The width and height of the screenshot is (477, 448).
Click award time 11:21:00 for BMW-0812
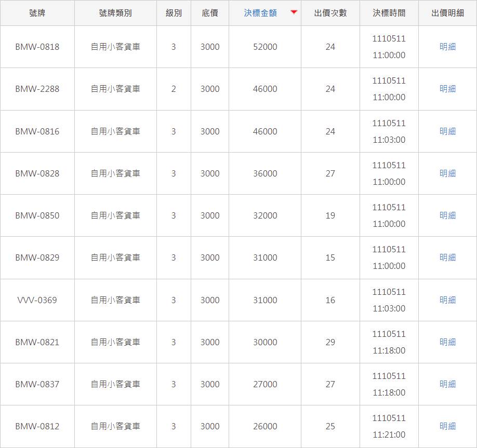click(389, 435)
